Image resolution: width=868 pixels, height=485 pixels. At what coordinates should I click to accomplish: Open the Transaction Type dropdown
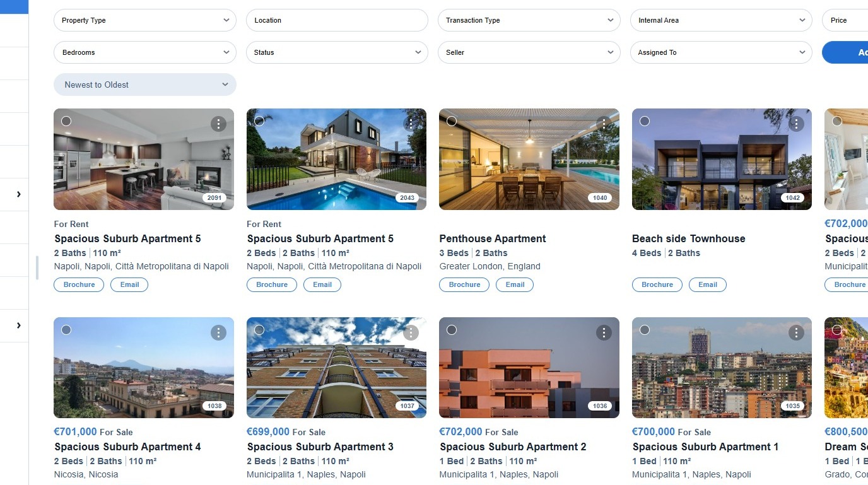click(x=529, y=20)
